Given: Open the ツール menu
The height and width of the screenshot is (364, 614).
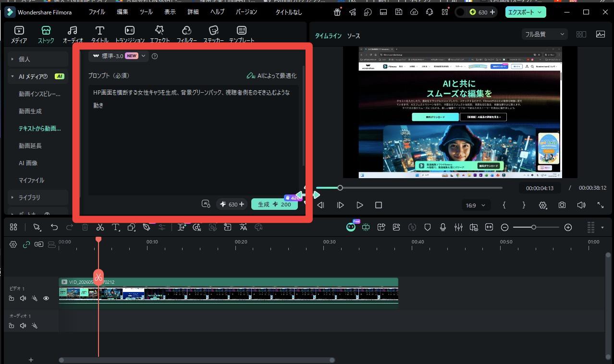Looking at the screenshot, I should tap(146, 12).
